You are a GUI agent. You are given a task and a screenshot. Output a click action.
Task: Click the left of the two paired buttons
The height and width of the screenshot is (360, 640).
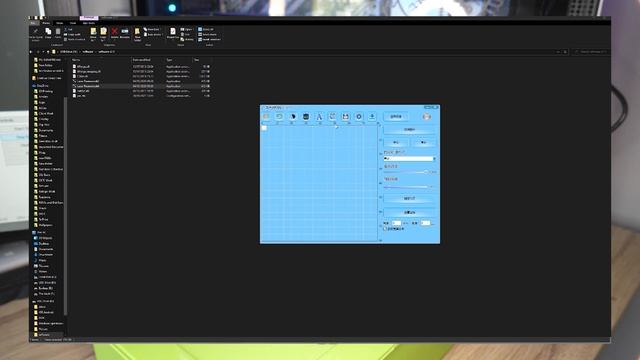pos(396,142)
